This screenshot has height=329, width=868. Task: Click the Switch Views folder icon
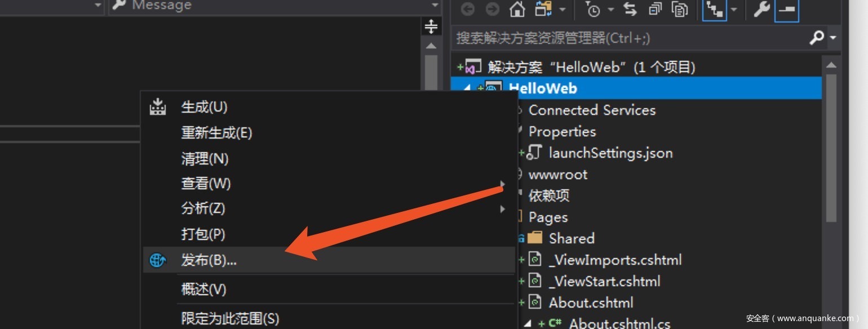[x=543, y=10]
